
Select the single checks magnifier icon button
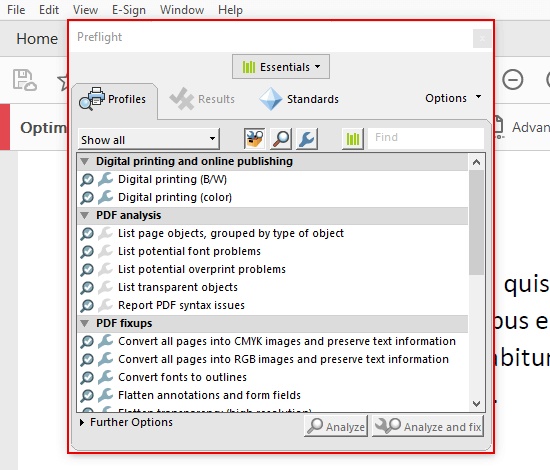281,139
